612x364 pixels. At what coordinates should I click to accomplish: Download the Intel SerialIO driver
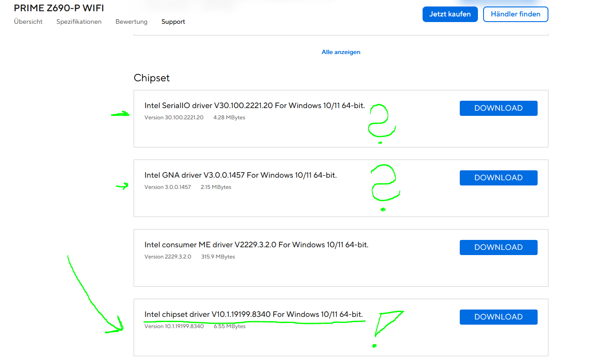[498, 108]
